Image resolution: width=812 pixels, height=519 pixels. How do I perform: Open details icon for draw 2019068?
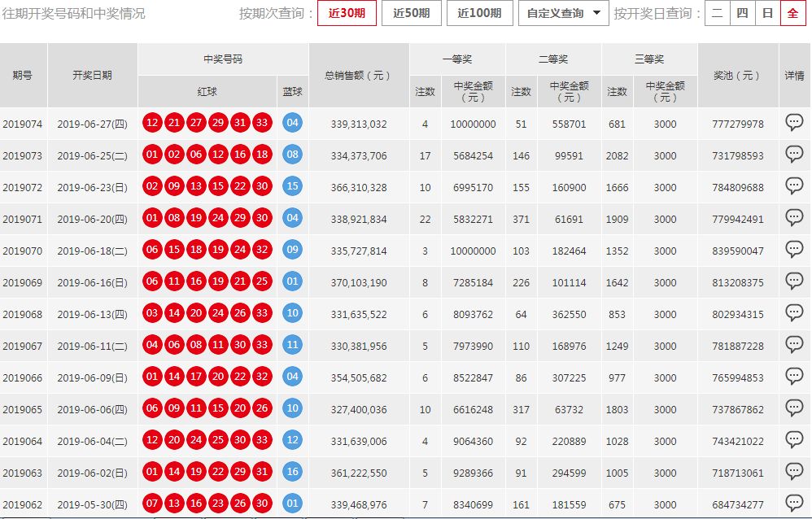(x=794, y=313)
